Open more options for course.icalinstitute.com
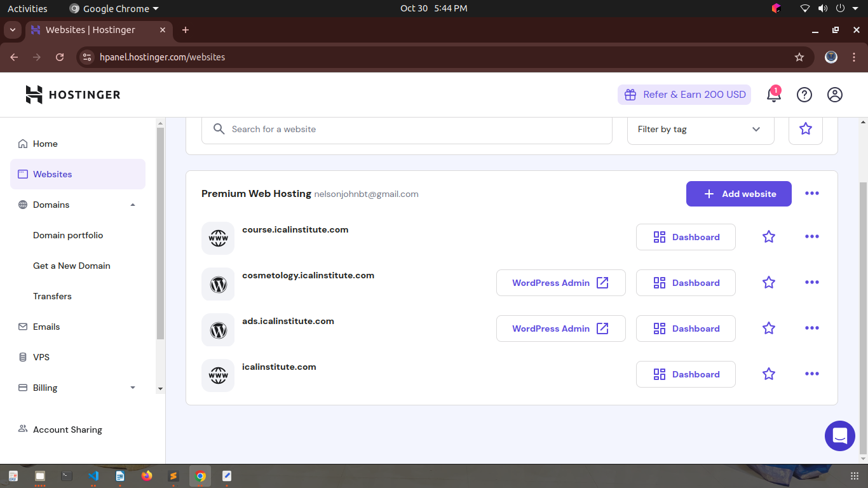 812,237
